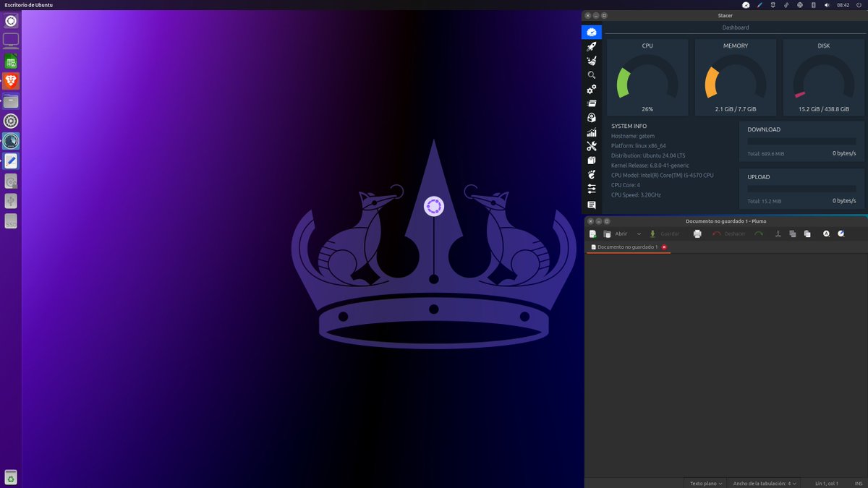Click inside the empty Pluma text area
Screen dimensions: 868x488
[726, 365]
